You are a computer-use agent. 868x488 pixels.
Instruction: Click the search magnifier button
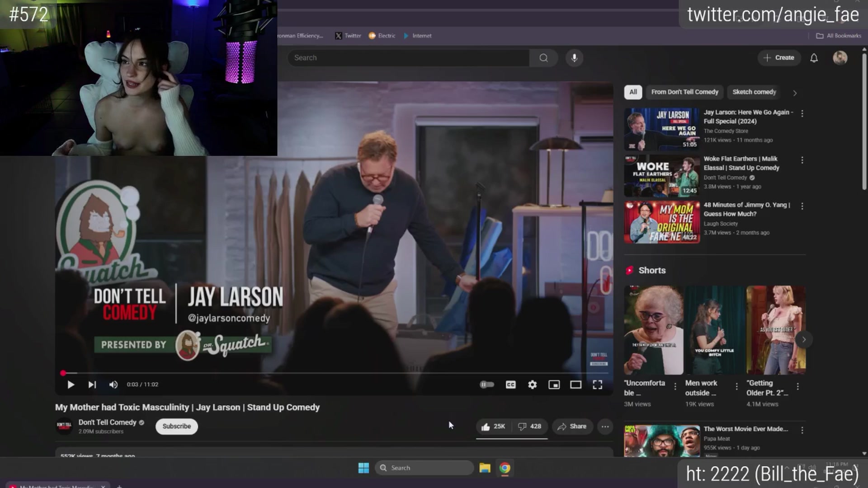[x=543, y=58]
